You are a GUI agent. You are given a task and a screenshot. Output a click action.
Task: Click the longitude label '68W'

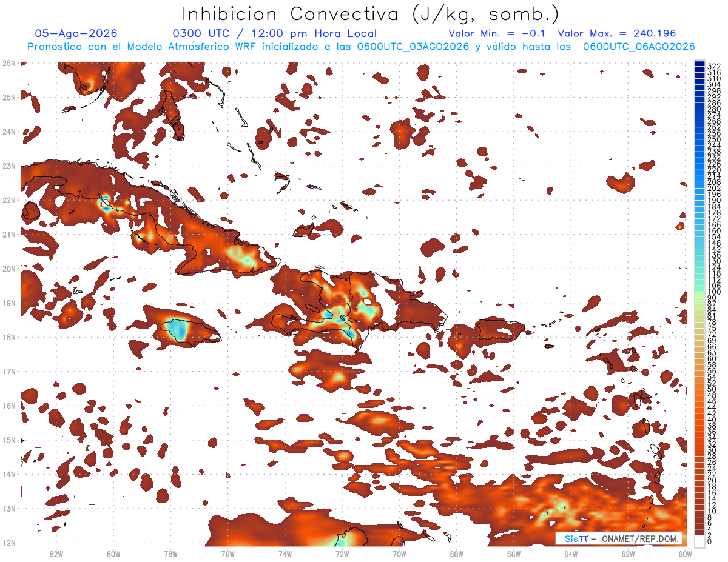(457, 554)
